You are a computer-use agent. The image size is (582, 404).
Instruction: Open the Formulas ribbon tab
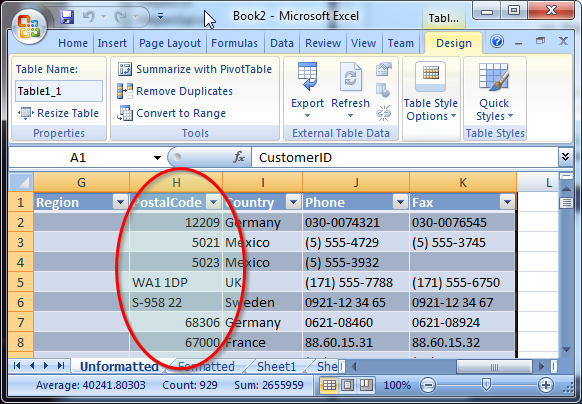coord(234,43)
